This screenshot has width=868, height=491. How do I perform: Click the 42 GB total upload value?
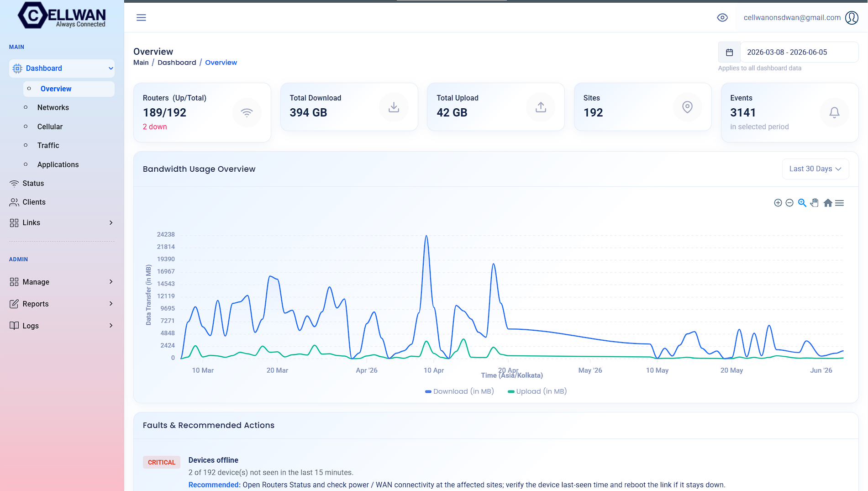click(x=452, y=113)
